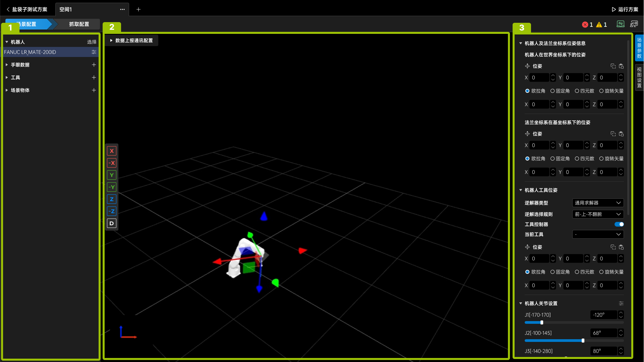The width and height of the screenshot is (644, 362).
Task: Add new hand-eye data with plus icon
Action: [94, 65]
